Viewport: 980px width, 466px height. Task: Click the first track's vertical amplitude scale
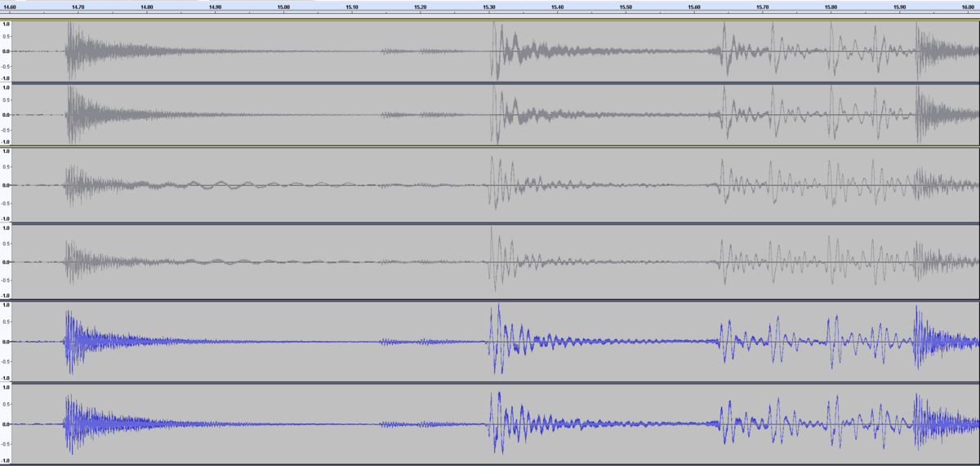pyautogui.click(x=7, y=51)
